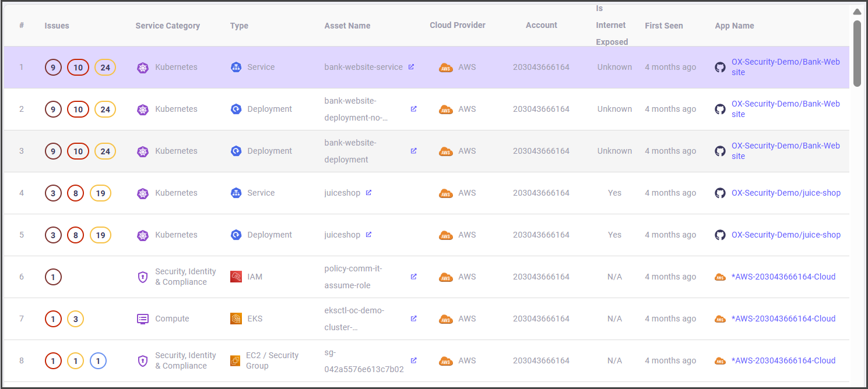Open OX-Security-Demo/juice-shop link in row 4
868x389 pixels.
pyautogui.click(x=786, y=193)
